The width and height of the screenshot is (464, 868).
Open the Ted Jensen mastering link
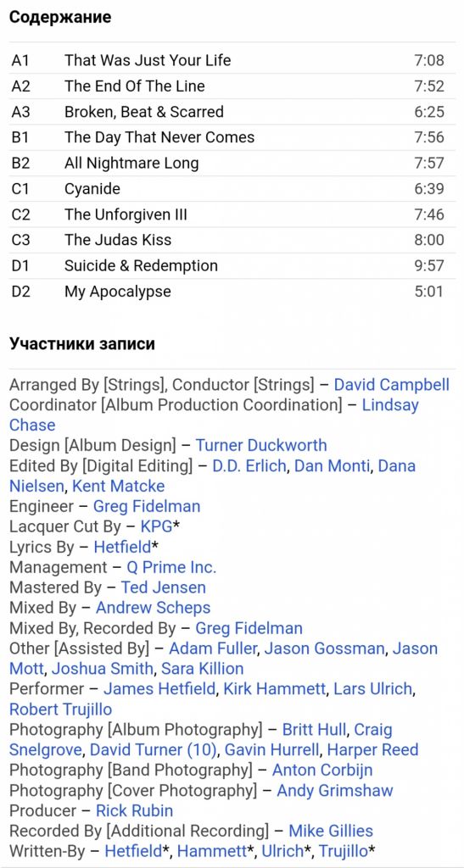coord(163,587)
